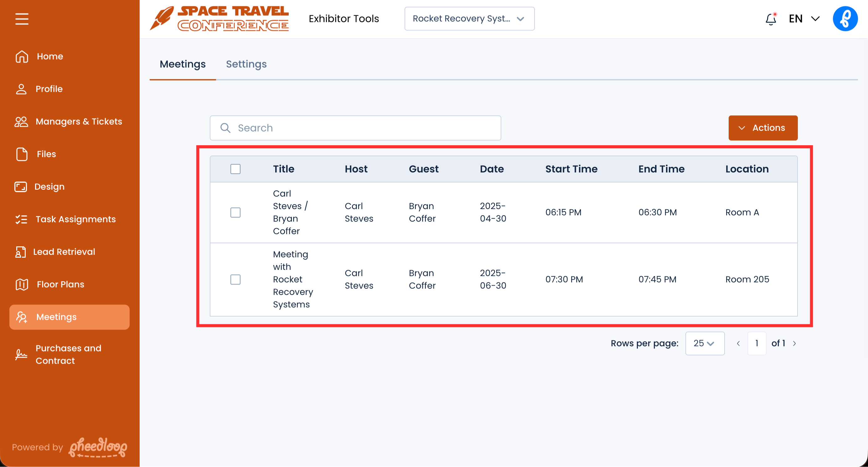
Task: Check the Room 205 meeting row
Action: coord(235,280)
